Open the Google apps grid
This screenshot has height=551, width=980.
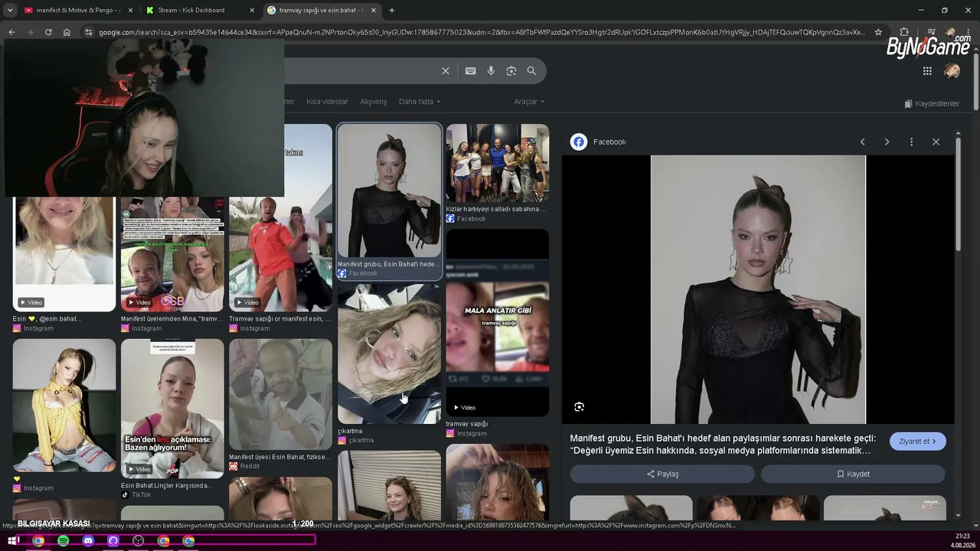tap(927, 71)
